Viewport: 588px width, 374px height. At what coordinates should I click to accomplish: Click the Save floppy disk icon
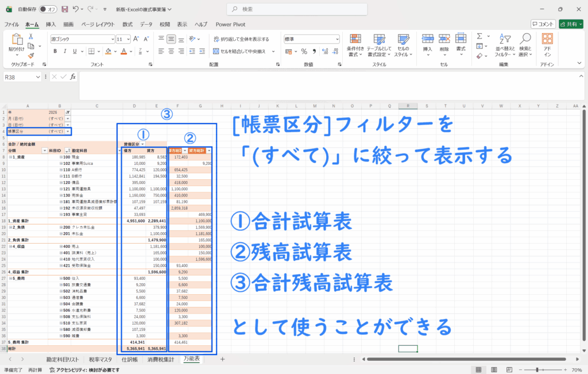pyautogui.click(x=64, y=10)
